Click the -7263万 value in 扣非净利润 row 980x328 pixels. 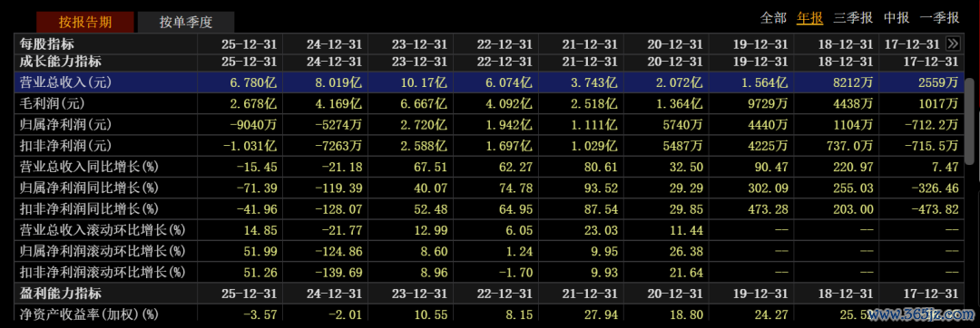click(338, 146)
